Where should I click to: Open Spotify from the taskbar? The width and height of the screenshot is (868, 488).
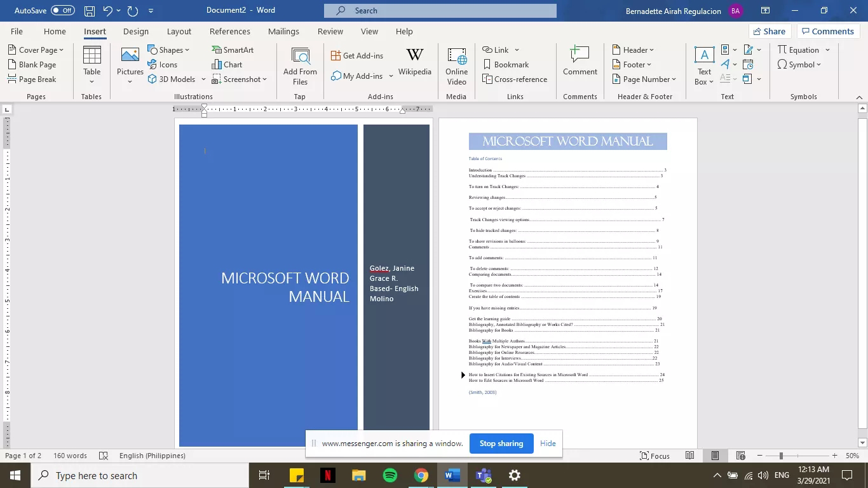click(x=390, y=475)
